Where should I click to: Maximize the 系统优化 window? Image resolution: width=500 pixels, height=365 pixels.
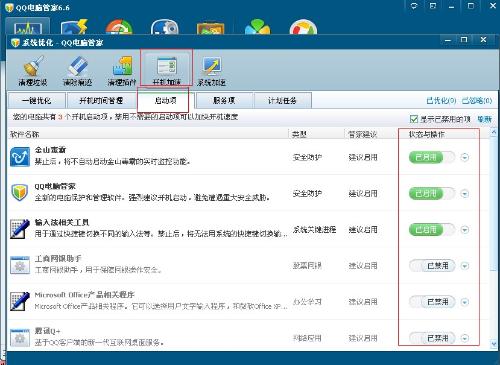[x=464, y=40]
